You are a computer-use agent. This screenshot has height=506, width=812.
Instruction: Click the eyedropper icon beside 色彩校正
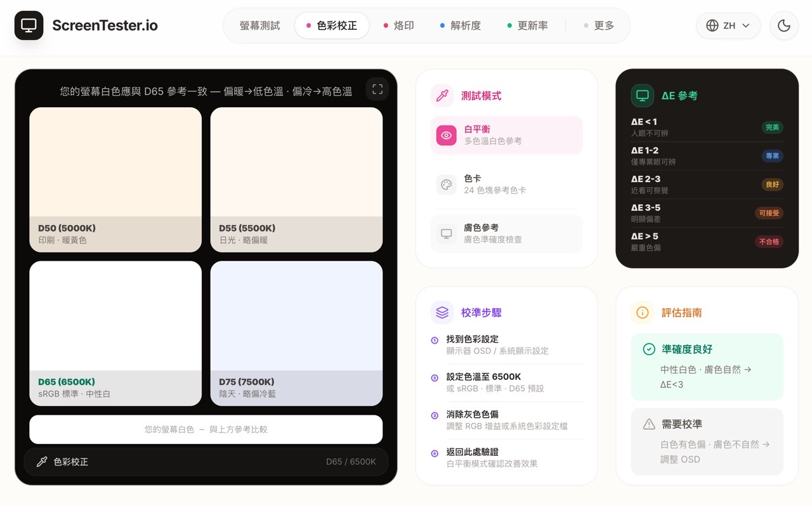coord(42,462)
